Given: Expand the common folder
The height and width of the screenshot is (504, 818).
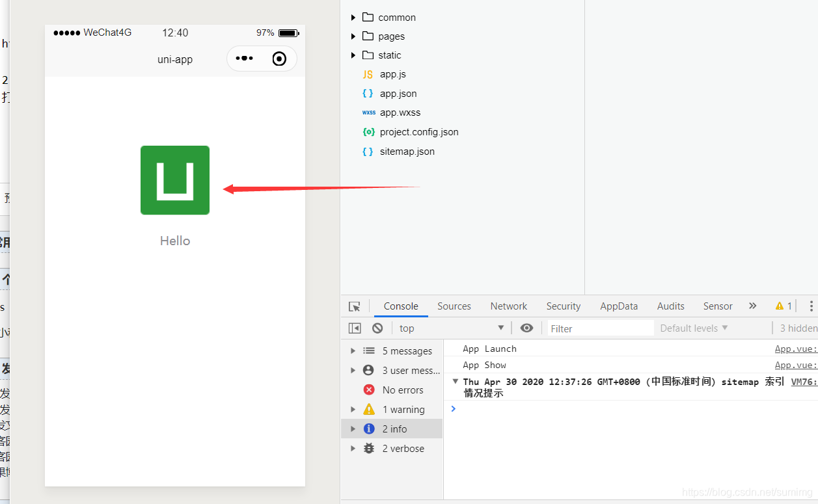Looking at the screenshot, I should point(353,18).
